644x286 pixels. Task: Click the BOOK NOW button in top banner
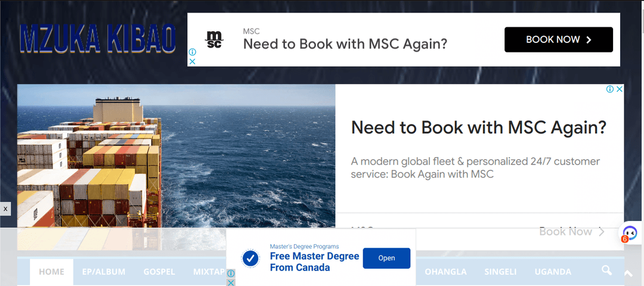pos(559,39)
